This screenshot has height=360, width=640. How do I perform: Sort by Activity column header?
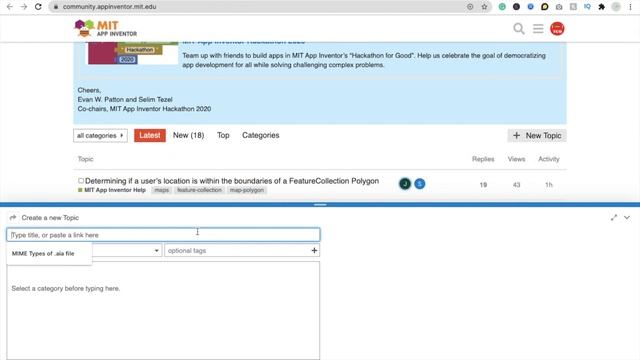click(x=549, y=159)
